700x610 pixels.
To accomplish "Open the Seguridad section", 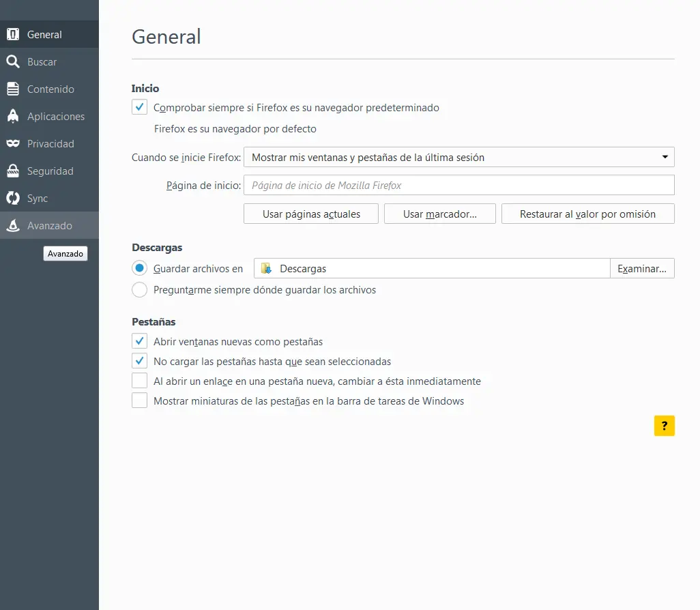I will [x=49, y=171].
